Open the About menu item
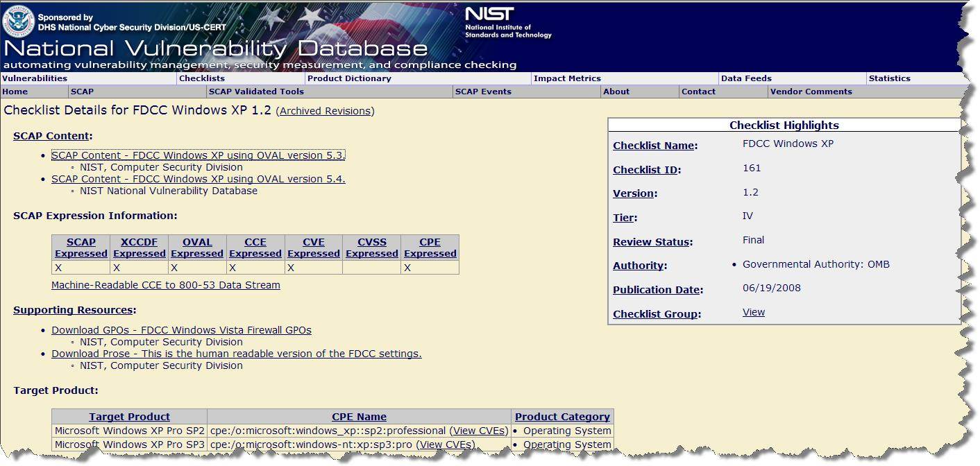This screenshot has width=980, height=466. pyautogui.click(x=616, y=92)
